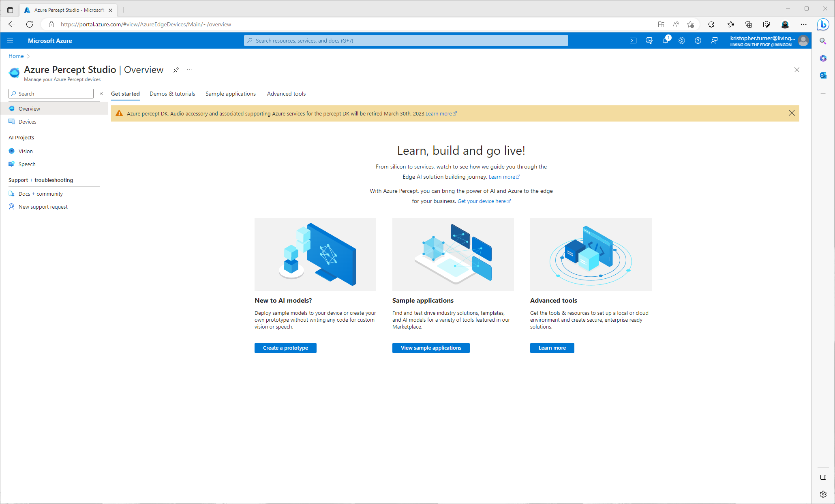Viewport: 835px width, 504px height.
Task: Switch to Sample applications tab
Action: (230, 94)
